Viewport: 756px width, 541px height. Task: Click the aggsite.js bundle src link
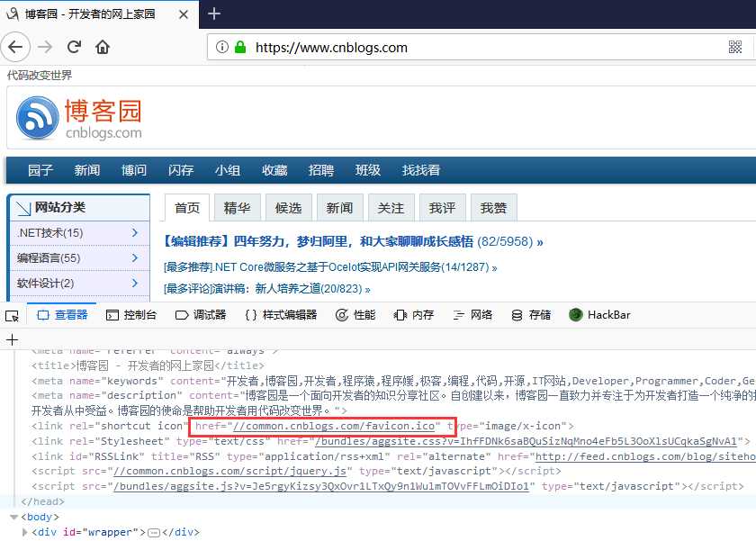click(x=321, y=486)
